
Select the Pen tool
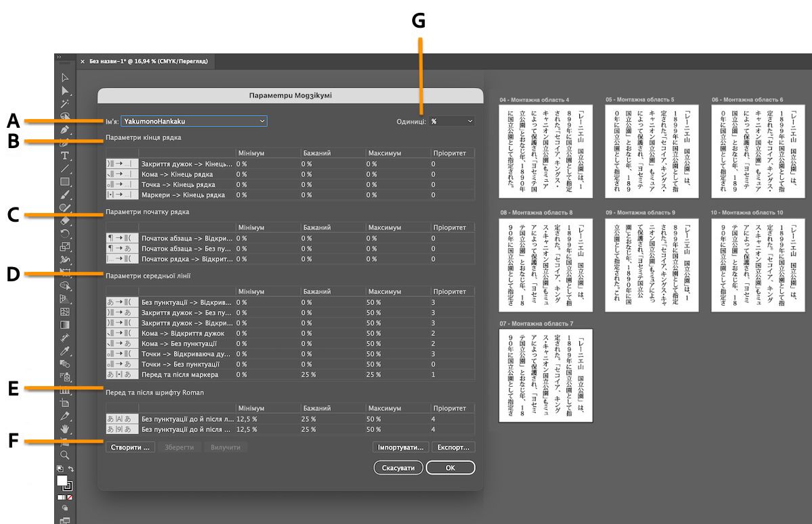point(65,130)
